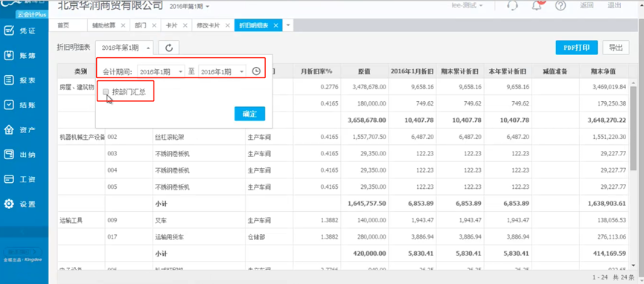
Task: Click the 房屋、建筑物 category cell
Action: coord(77,87)
